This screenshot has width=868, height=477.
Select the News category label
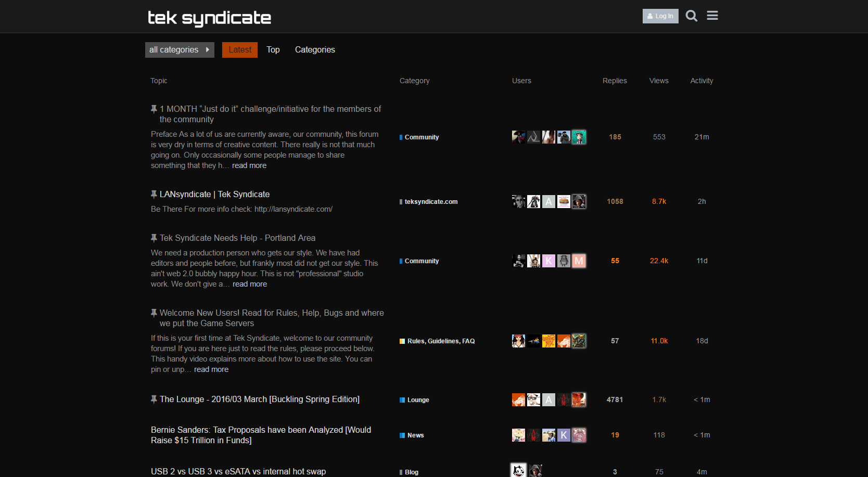(x=415, y=435)
